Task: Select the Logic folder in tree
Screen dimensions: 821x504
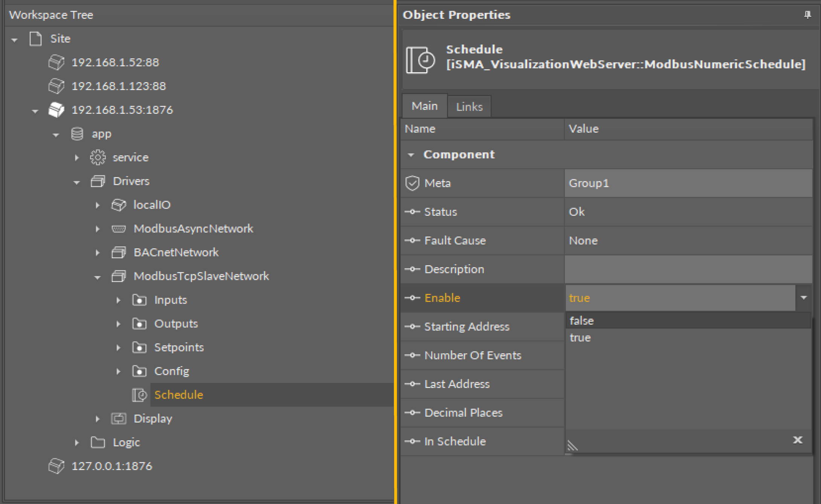Action: click(x=126, y=442)
